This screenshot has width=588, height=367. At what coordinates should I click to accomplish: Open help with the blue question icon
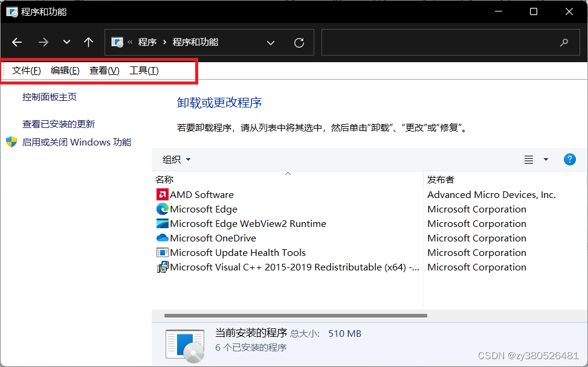[570, 159]
